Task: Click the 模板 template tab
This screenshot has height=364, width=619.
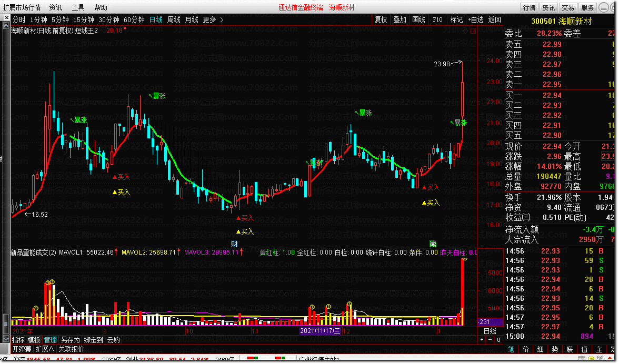Action: (x=34, y=340)
